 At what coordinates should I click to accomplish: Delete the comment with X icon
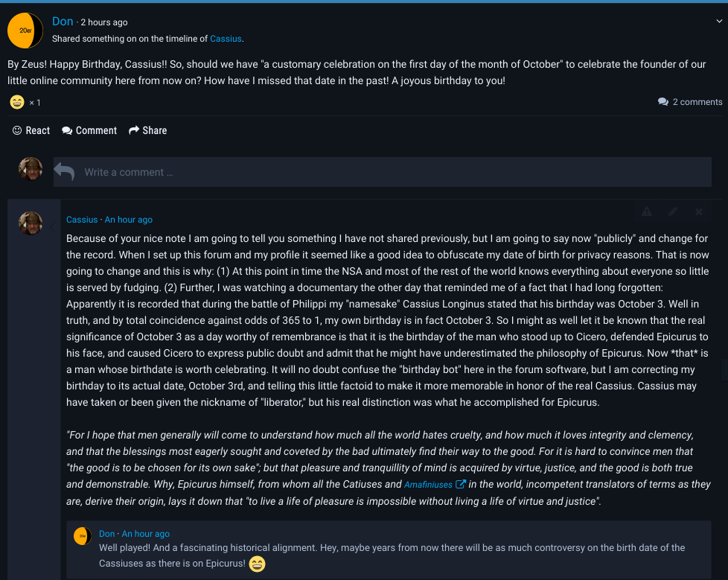(x=699, y=211)
